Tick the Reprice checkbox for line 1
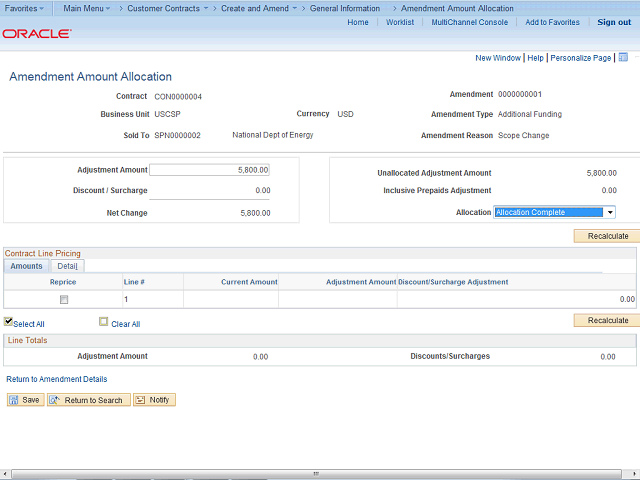The height and width of the screenshot is (480, 640). pos(64,299)
